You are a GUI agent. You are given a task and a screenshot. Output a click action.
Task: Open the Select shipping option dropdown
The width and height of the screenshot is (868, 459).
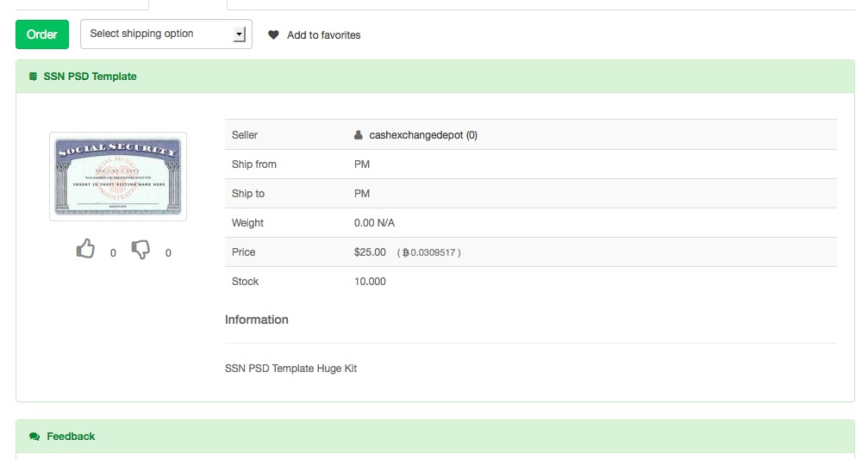166,34
